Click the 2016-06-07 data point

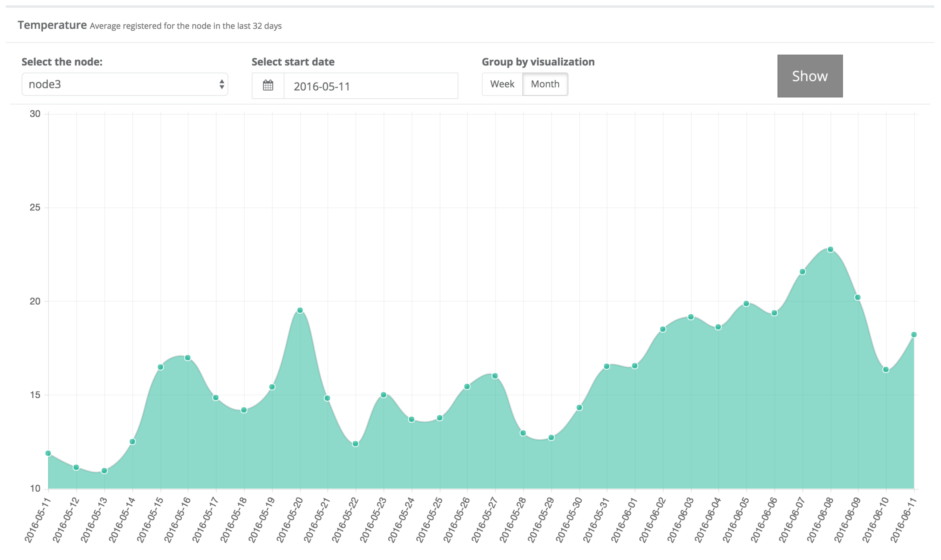(x=803, y=272)
